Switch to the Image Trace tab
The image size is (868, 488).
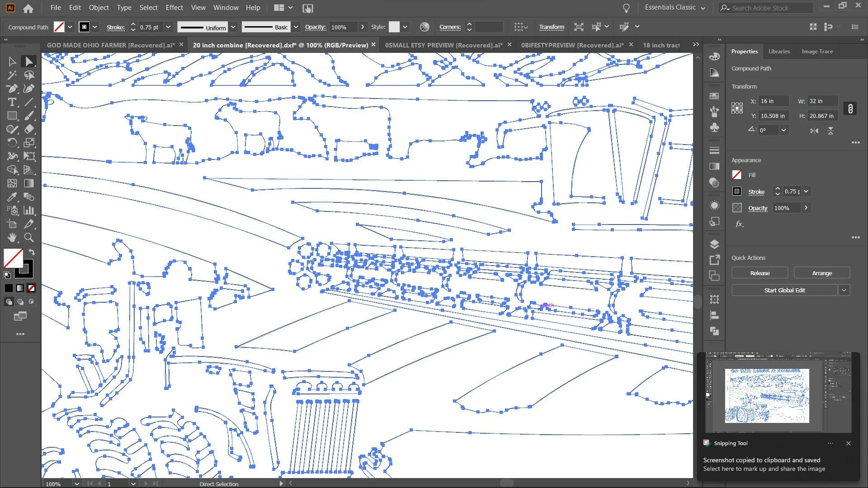pyautogui.click(x=817, y=52)
